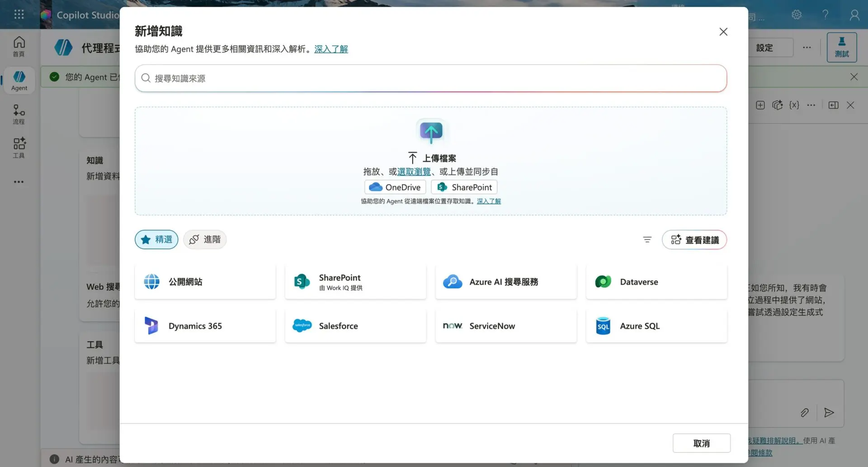Open the user account profile icon

click(x=854, y=15)
